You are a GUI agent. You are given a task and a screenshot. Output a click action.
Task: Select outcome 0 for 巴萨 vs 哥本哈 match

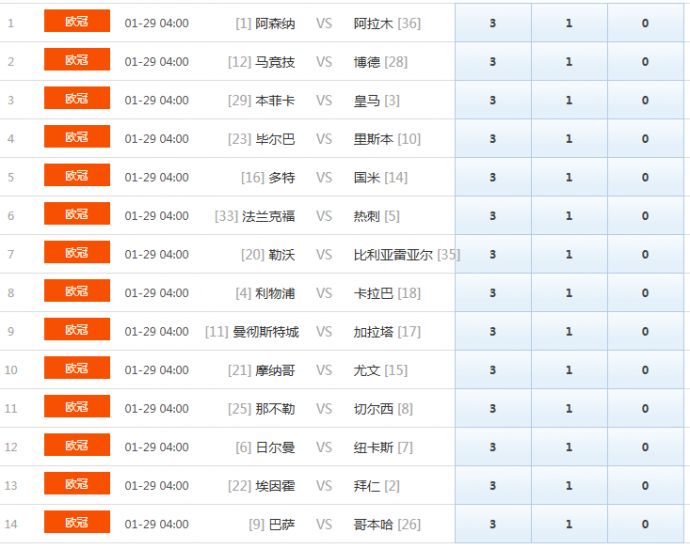click(645, 524)
